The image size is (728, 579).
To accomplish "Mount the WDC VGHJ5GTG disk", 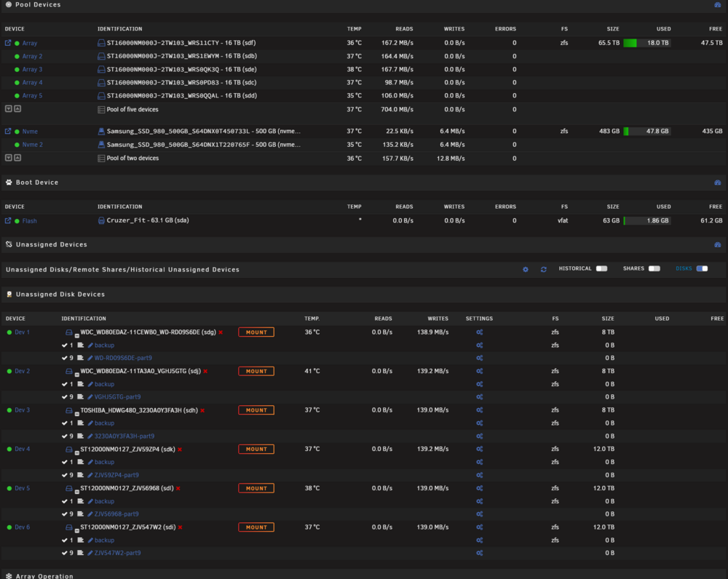I will [256, 371].
